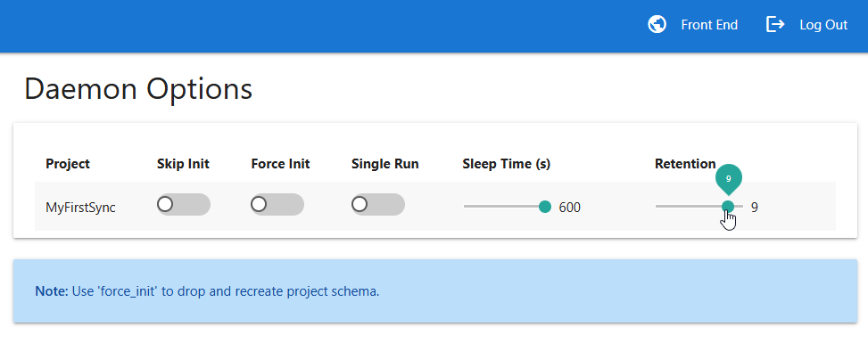Click the Daemon Options page heading

[x=138, y=89]
